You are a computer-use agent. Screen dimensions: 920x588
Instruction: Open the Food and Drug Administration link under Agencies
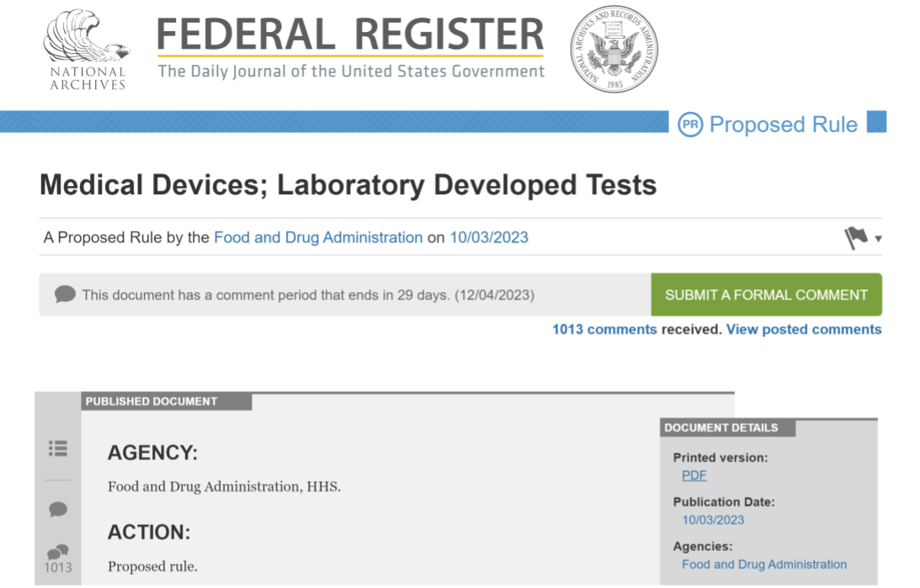[764, 564]
